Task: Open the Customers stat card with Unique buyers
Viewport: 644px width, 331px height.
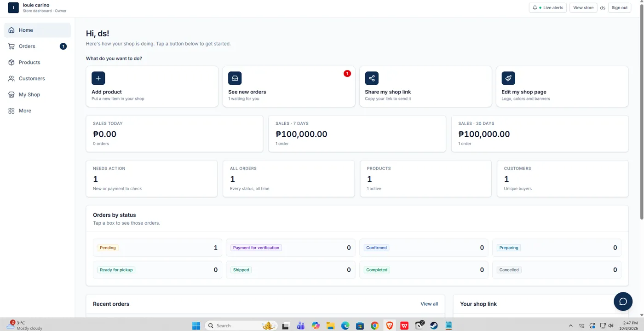Action: coord(563,179)
